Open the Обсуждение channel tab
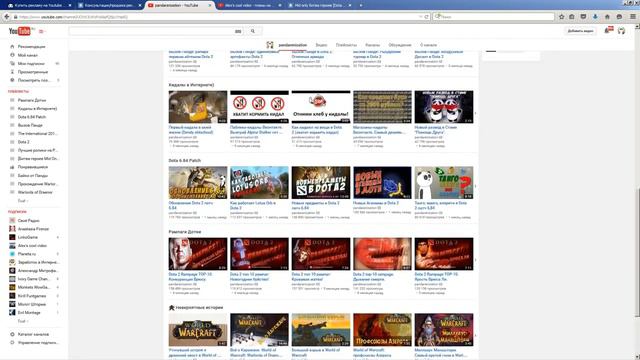640x360 pixels. click(400, 45)
